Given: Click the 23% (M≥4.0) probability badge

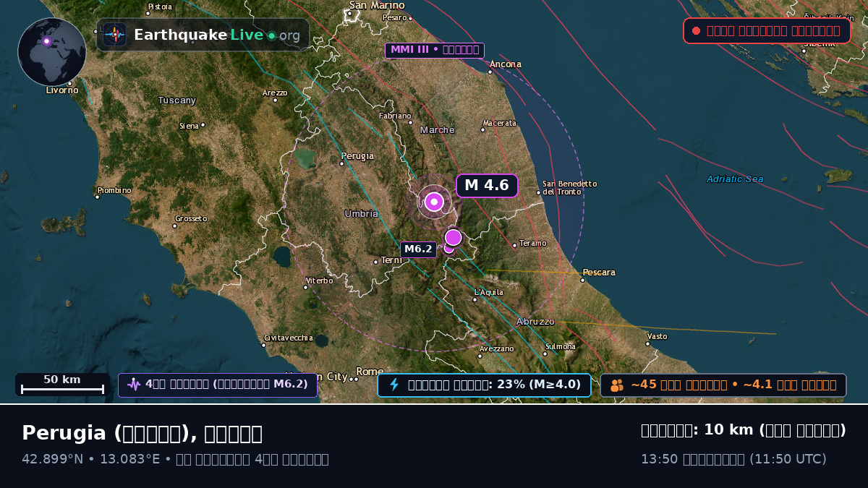Looking at the screenshot, I should (485, 385).
